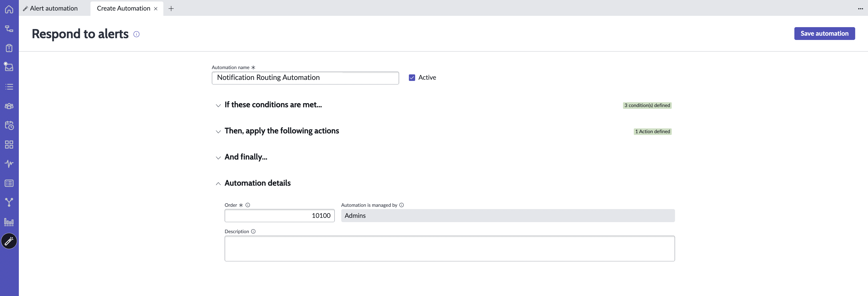This screenshot has height=296, width=868.
Task: Expand If these conditions are met section
Action: point(218,105)
